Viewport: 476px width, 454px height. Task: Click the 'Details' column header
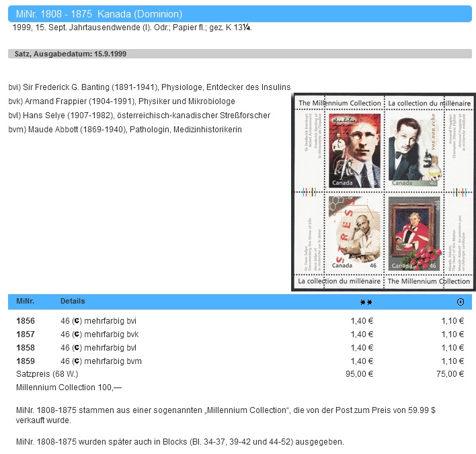pyautogui.click(x=73, y=302)
